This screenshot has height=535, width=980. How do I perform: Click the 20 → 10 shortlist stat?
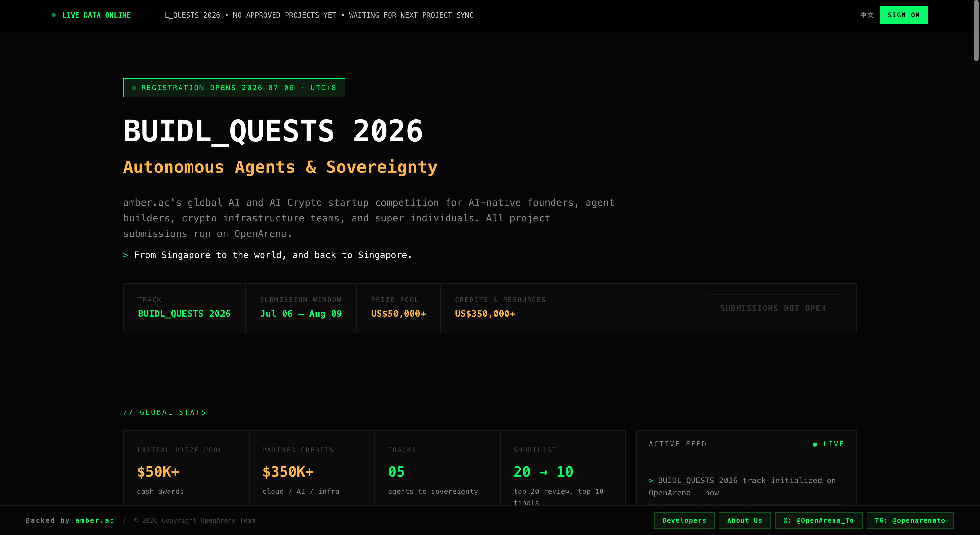tap(543, 472)
